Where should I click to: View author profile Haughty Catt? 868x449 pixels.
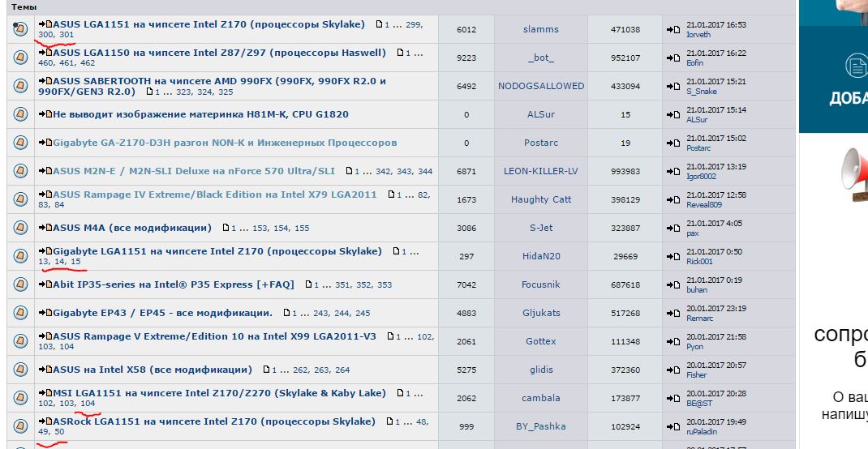point(541,199)
